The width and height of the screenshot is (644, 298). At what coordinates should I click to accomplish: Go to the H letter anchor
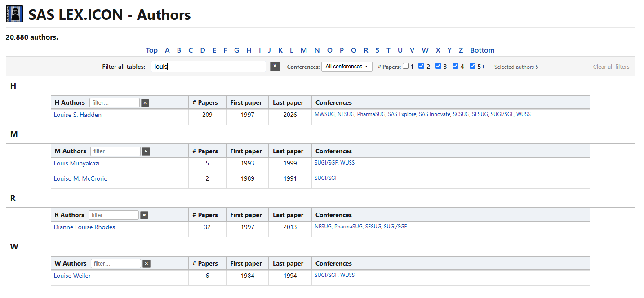point(249,50)
